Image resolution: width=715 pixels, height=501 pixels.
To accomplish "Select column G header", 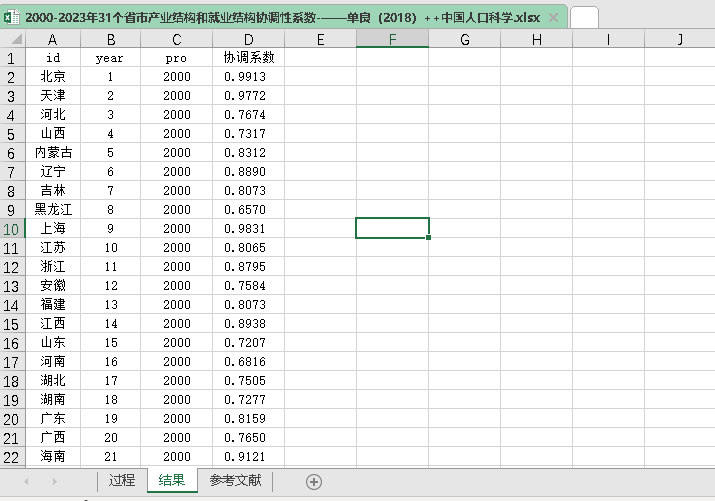I will tap(465, 40).
